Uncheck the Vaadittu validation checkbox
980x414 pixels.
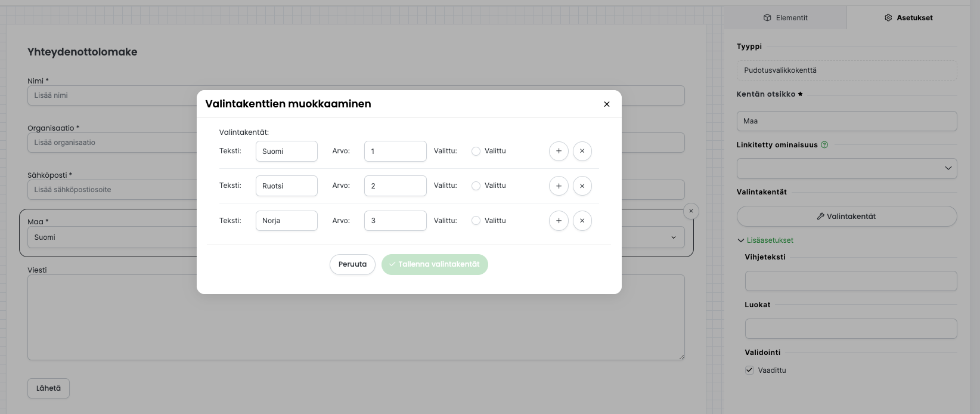750,370
